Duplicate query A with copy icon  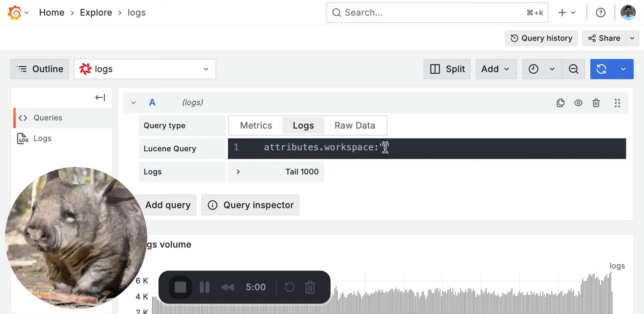[561, 103]
